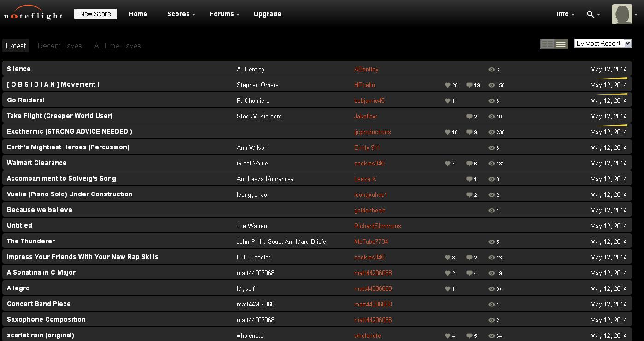Open user profile Emily 911
This screenshot has height=341, width=644.
[x=367, y=148]
